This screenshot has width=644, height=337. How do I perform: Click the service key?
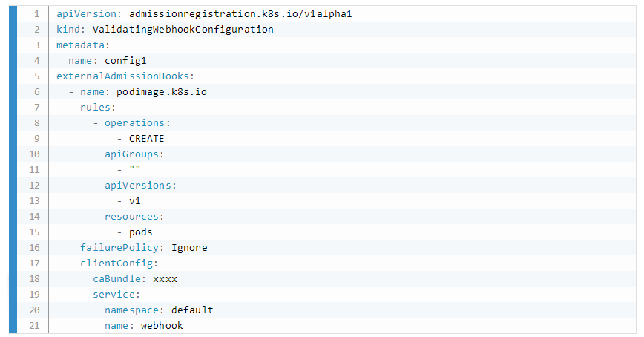[114, 295]
